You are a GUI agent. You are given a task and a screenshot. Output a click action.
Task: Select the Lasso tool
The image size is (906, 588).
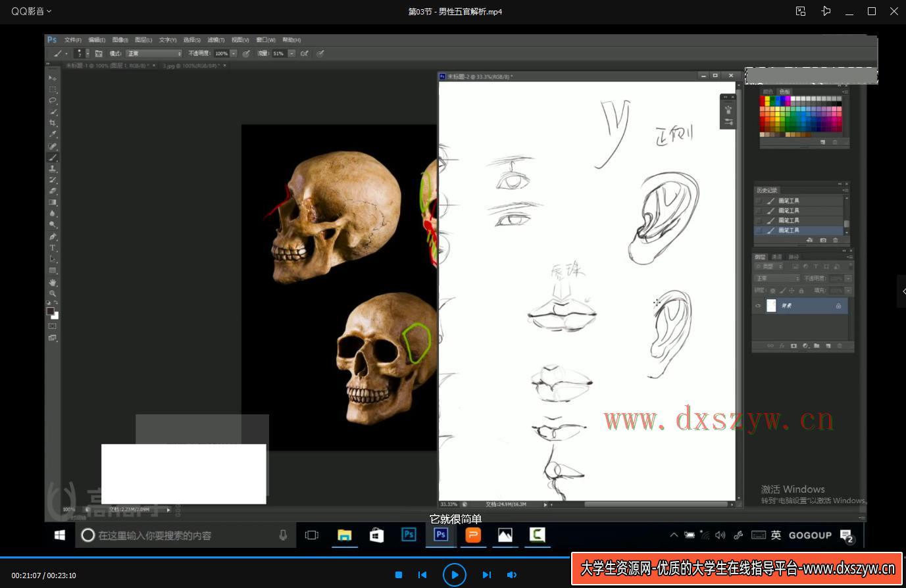click(53, 101)
